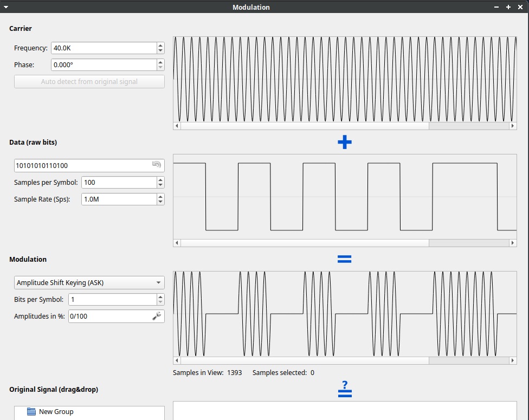Edit the carrier Phase field

pos(104,65)
